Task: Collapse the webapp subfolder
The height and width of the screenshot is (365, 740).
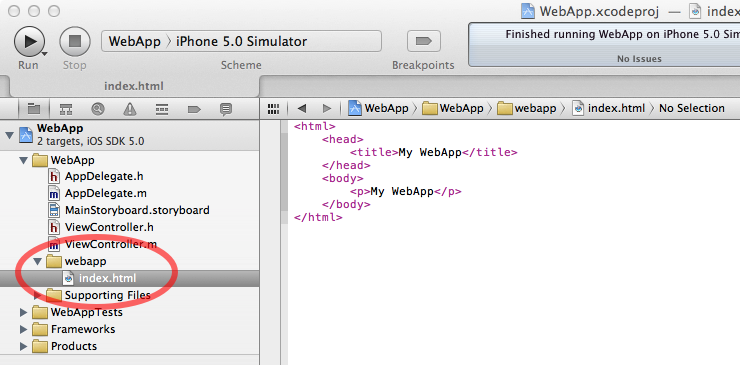Action: coord(38,261)
